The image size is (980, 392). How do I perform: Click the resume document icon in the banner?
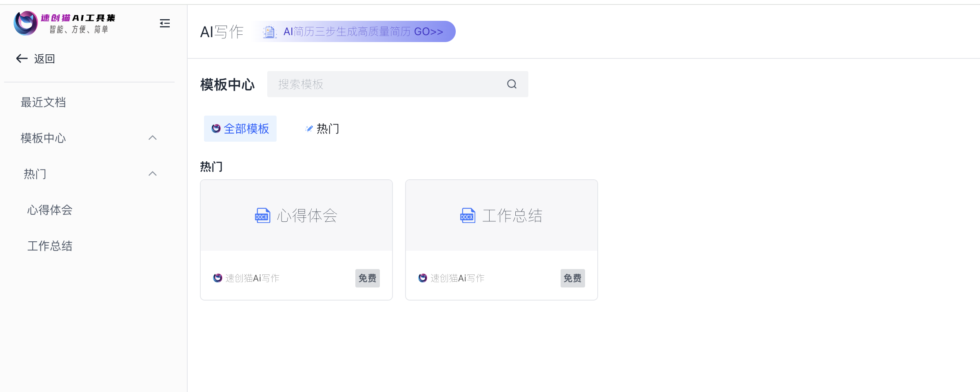pos(269,31)
